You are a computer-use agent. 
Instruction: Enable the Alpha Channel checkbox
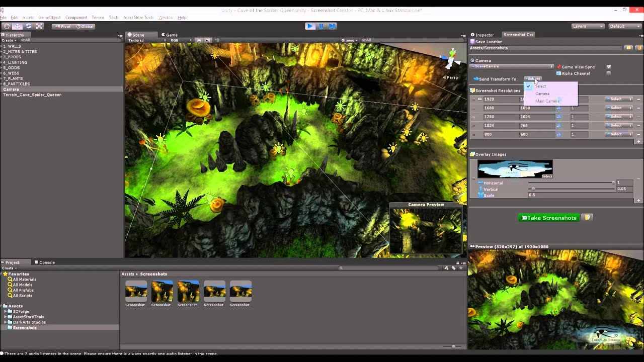[x=609, y=73]
